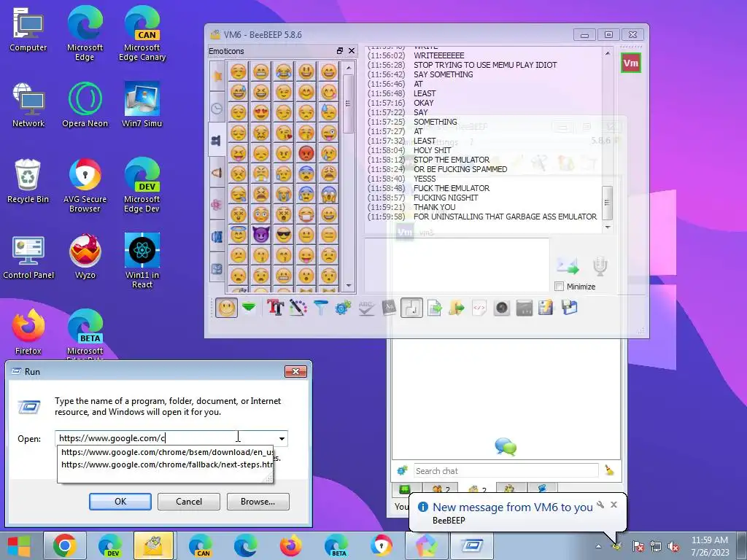This screenshot has width=747, height=560.
Task: Click the code snippet </> icon
Action: [x=479, y=308]
